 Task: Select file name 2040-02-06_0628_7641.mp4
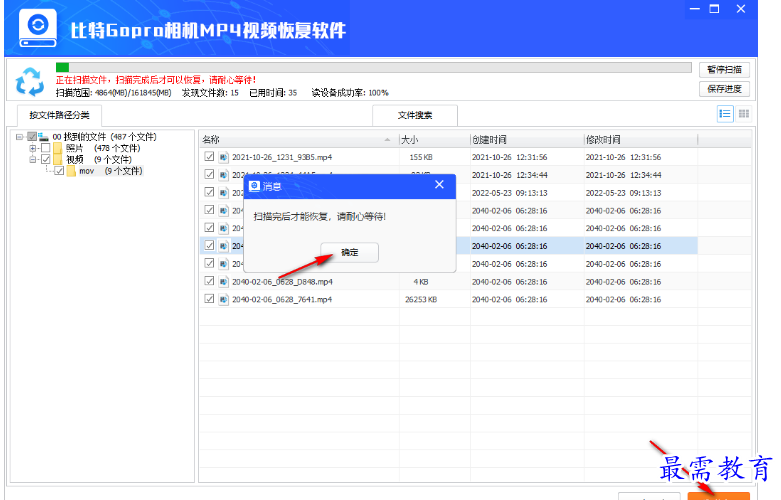[x=282, y=300]
